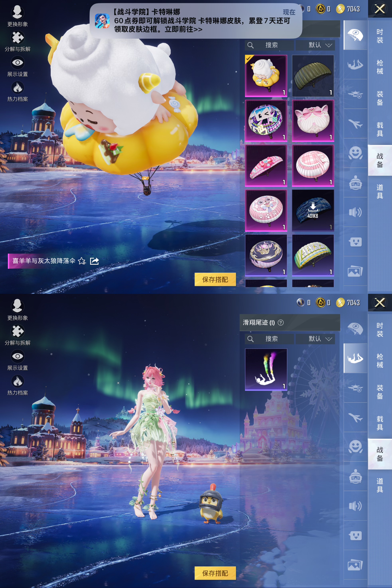392x588 pixels.
Task: Open the emote smiley category in top sidebar
Action: tap(355, 153)
